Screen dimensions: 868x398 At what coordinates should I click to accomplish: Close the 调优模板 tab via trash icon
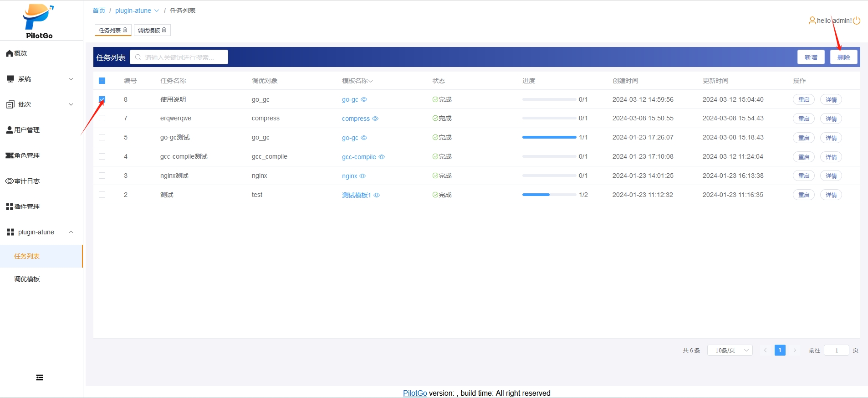tap(164, 30)
